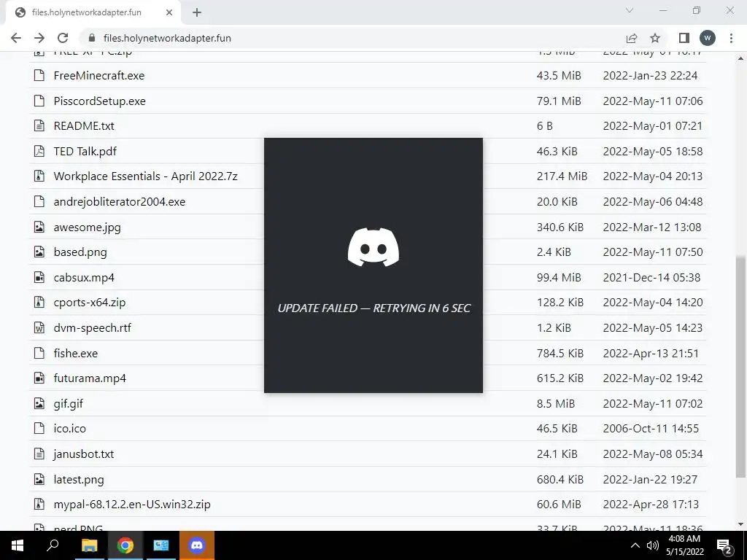Open cabsux.mp4 file name
This screenshot has height=560, width=747.
pos(84,277)
